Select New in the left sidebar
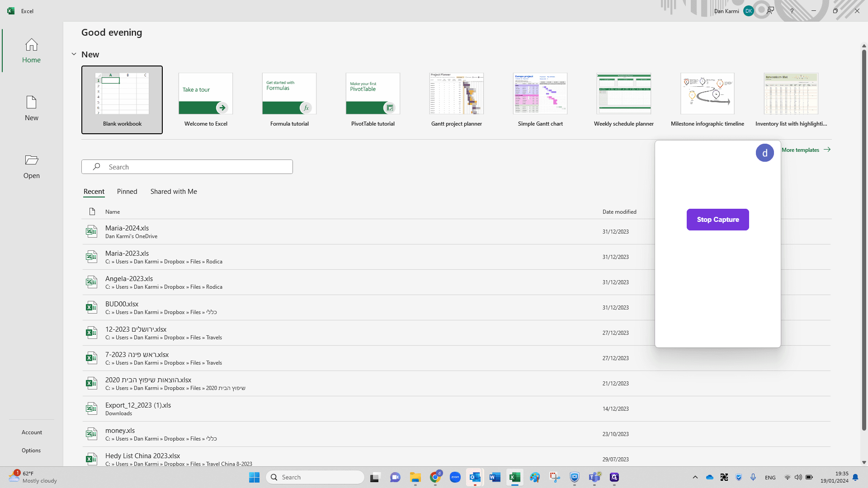 [31, 108]
